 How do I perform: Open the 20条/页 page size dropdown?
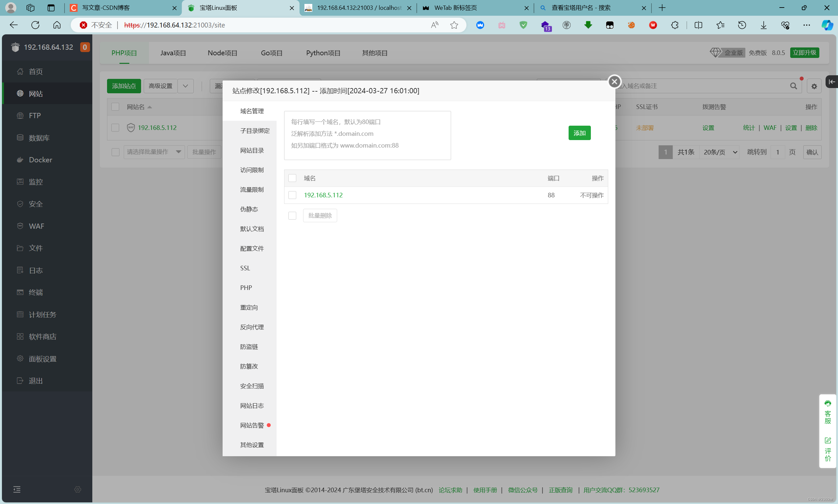pyautogui.click(x=720, y=152)
